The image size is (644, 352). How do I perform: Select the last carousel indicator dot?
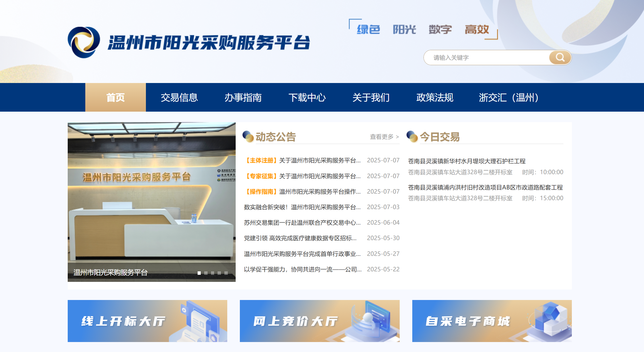(226, 273)
